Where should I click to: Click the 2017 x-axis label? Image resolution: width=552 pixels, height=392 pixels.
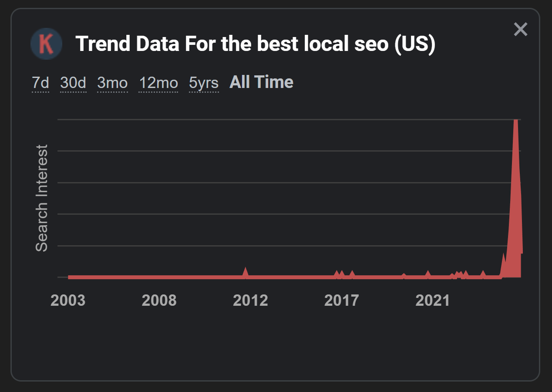tap(342, 301)
